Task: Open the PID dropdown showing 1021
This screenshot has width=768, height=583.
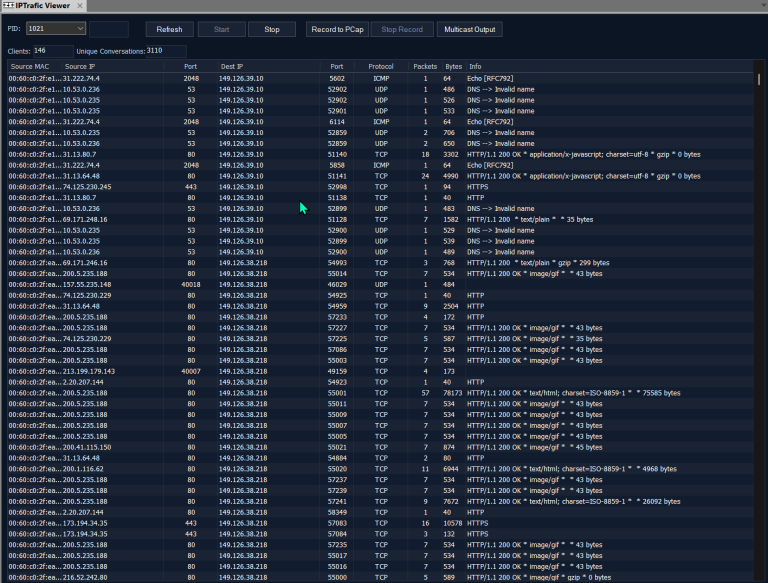Action: point(56,28)
